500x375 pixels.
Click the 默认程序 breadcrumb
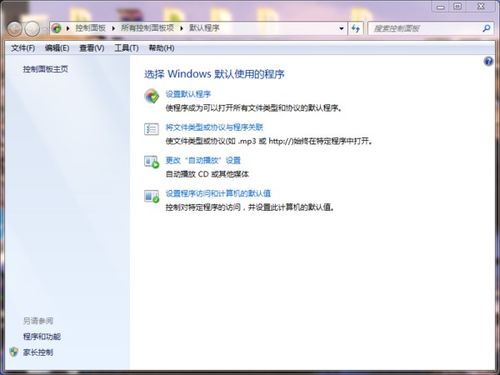pyautogui.click(x=204, y=28)
